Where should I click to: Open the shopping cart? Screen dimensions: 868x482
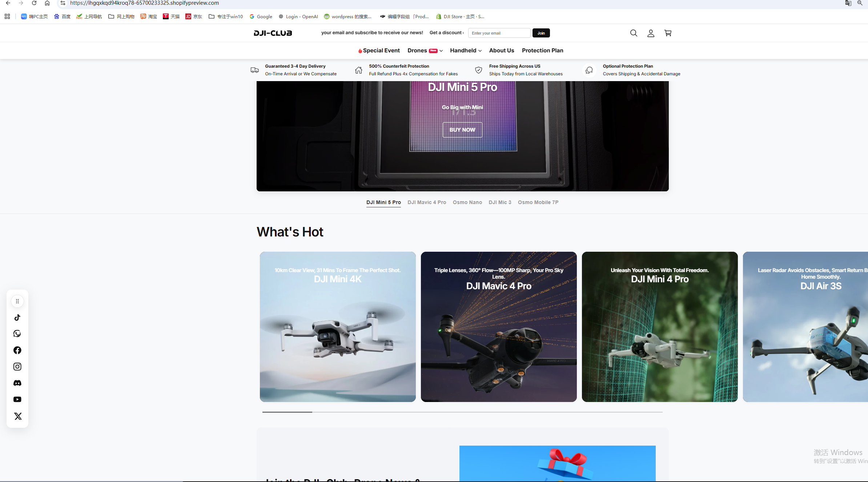pos(668,33)
